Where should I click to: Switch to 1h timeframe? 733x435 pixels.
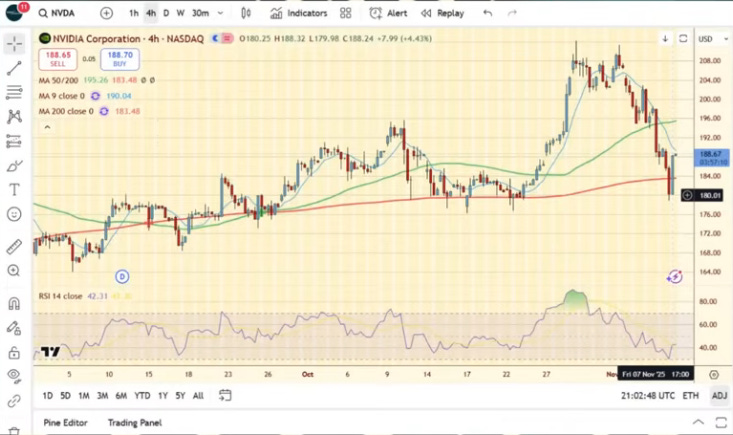134,13
